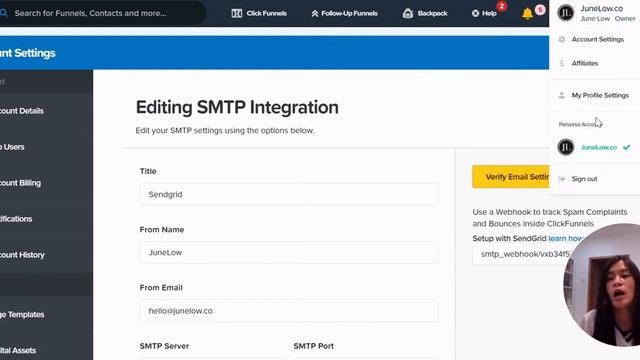Click the Personal Accounts section label
The width and height of the screenshot is (640, 360).
click(x=580, y=124)
